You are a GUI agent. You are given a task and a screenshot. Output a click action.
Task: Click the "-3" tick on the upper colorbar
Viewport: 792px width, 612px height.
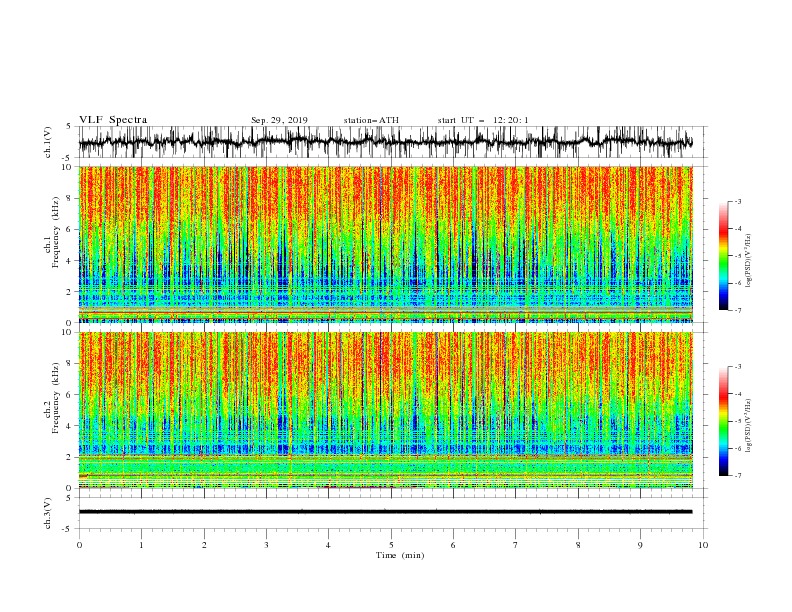tap(737, 201)
